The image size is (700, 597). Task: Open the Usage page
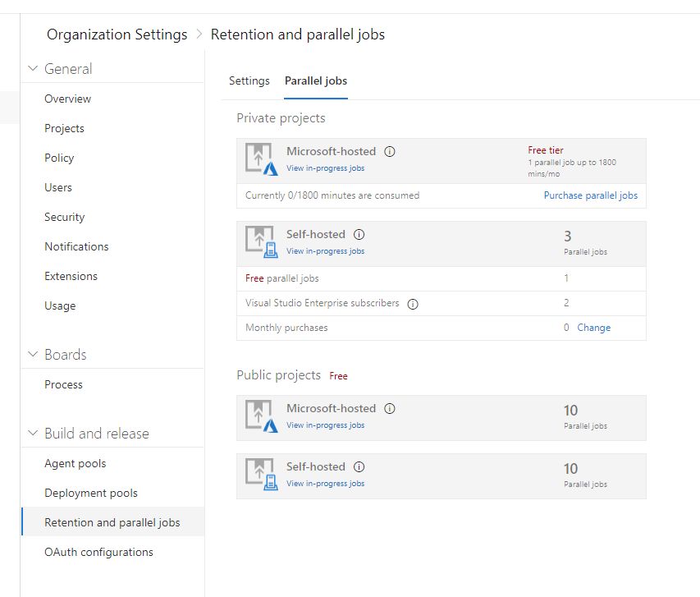[x=60, y=305]
